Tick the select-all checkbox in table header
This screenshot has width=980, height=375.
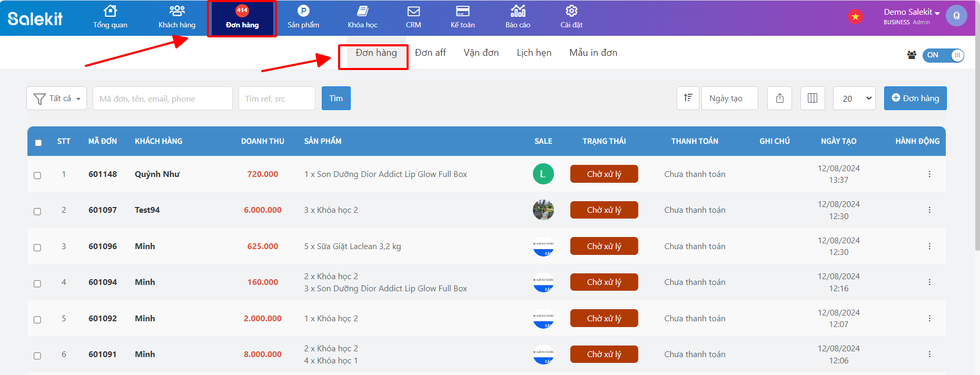[38, 143]
